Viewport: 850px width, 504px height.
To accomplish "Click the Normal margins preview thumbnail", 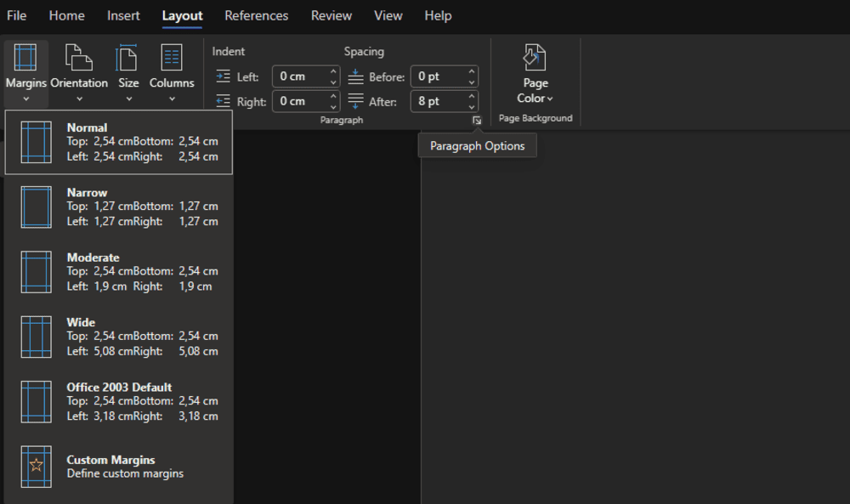I will [x=37, y=142].
